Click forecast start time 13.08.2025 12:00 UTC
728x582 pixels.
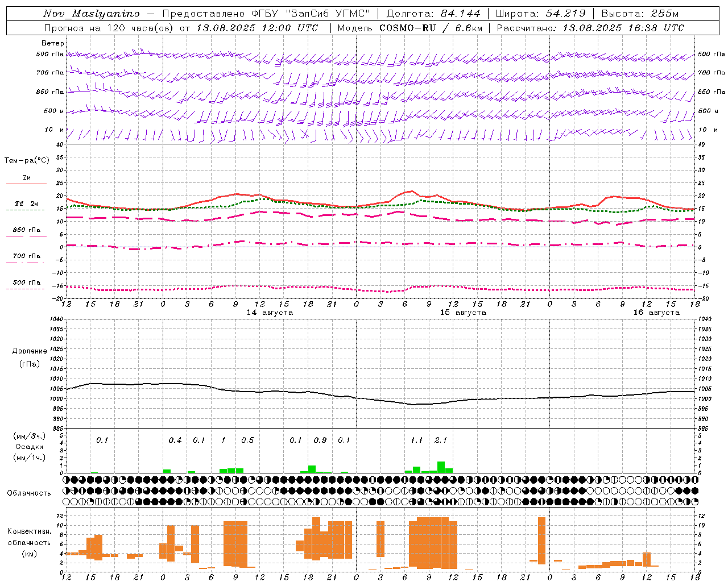tap(258, 28)
